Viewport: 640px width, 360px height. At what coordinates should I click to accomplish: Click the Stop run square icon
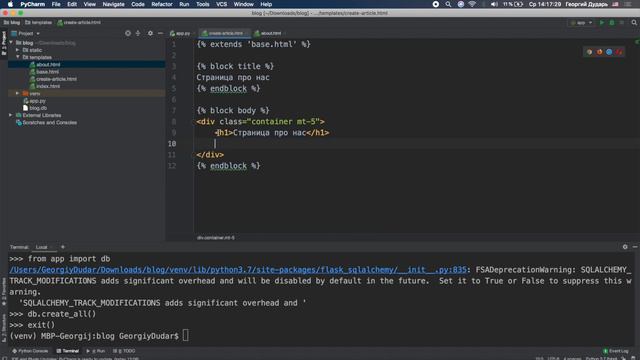tap(622, 23)
